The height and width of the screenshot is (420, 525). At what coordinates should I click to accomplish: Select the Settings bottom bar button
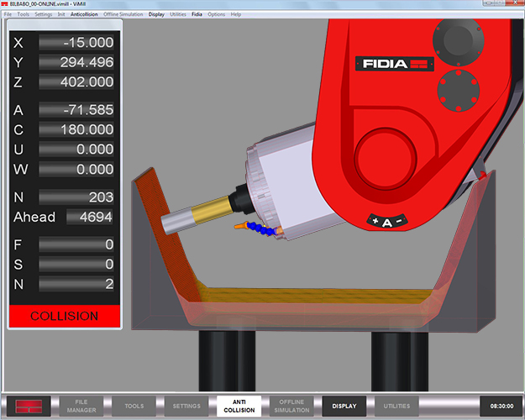coord(186,406)
